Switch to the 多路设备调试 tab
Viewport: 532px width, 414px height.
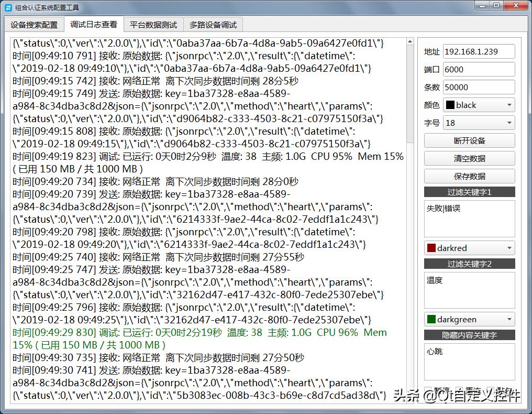213,24
